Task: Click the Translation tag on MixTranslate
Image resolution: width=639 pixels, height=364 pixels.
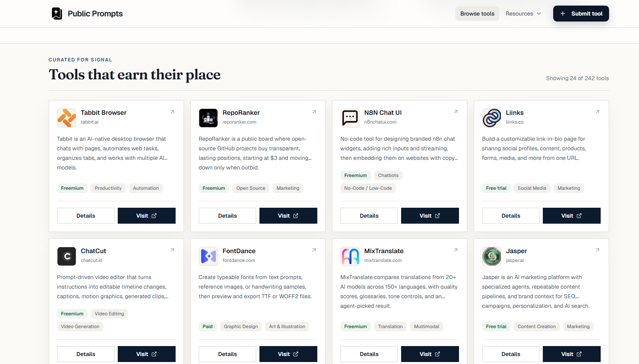Action: (390, 327)
